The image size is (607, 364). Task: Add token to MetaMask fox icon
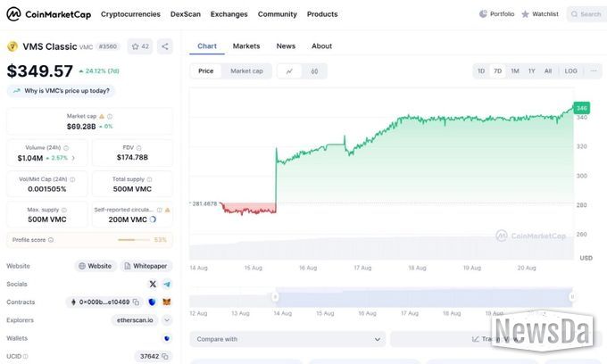pos(166,302)
